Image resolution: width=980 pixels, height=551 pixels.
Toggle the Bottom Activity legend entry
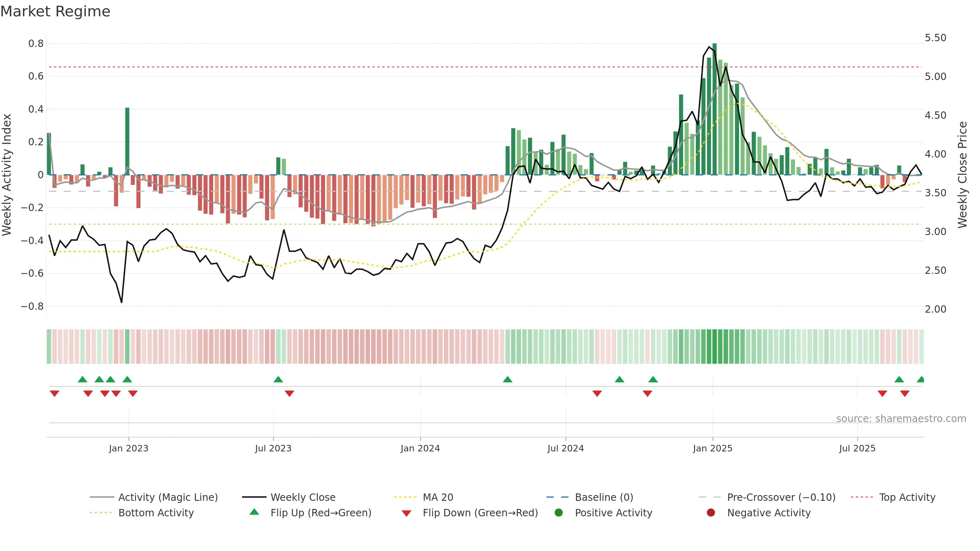[142, 513]
